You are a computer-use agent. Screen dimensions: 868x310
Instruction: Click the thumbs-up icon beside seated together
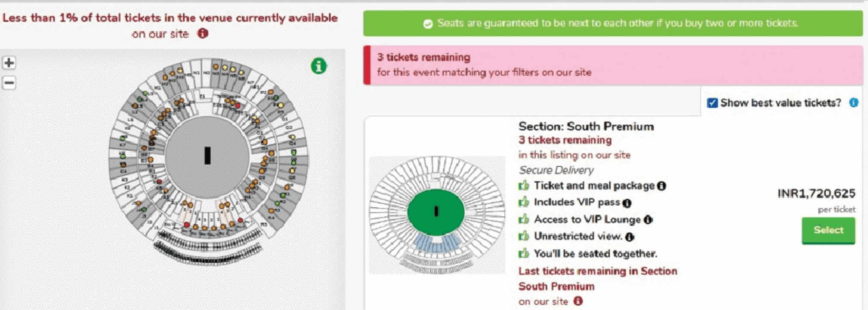(524, 253)
